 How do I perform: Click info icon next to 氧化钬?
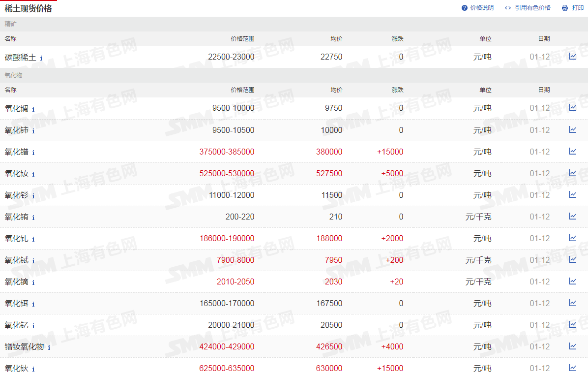[33, 370]
